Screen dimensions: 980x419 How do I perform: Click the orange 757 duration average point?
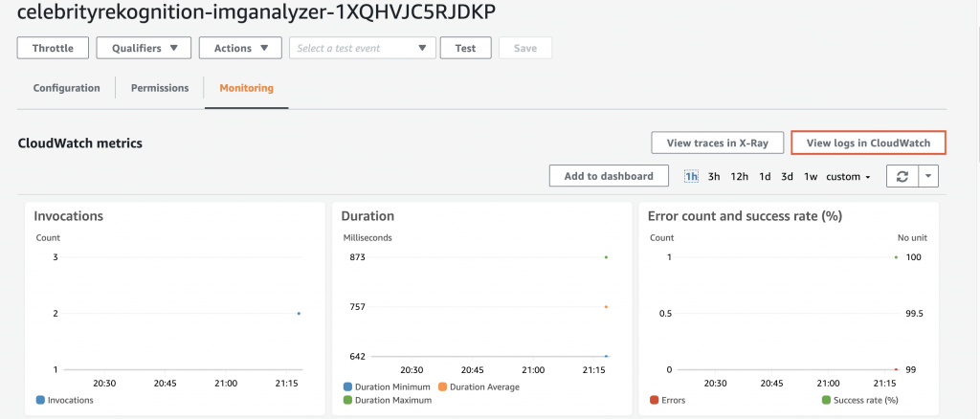point(606,307)
